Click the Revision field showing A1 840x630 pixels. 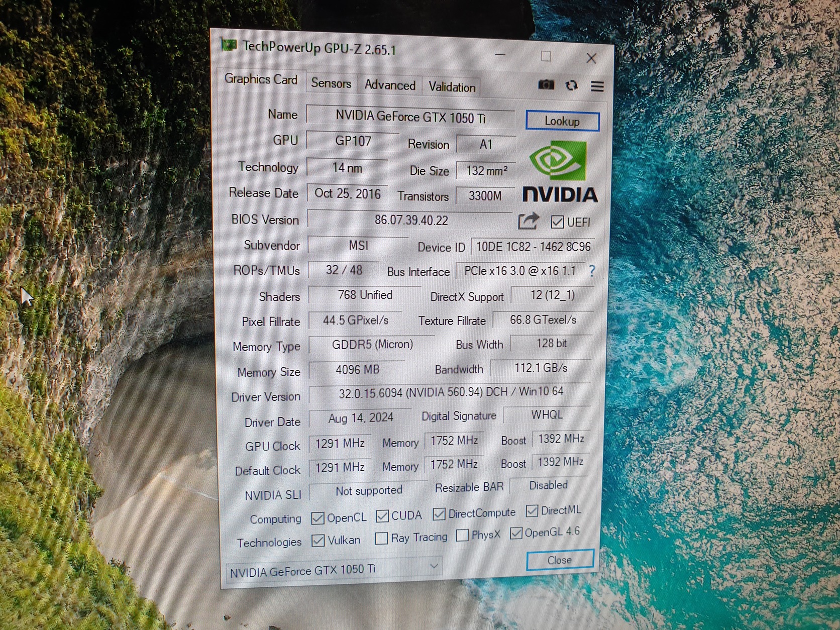(486, 145)
